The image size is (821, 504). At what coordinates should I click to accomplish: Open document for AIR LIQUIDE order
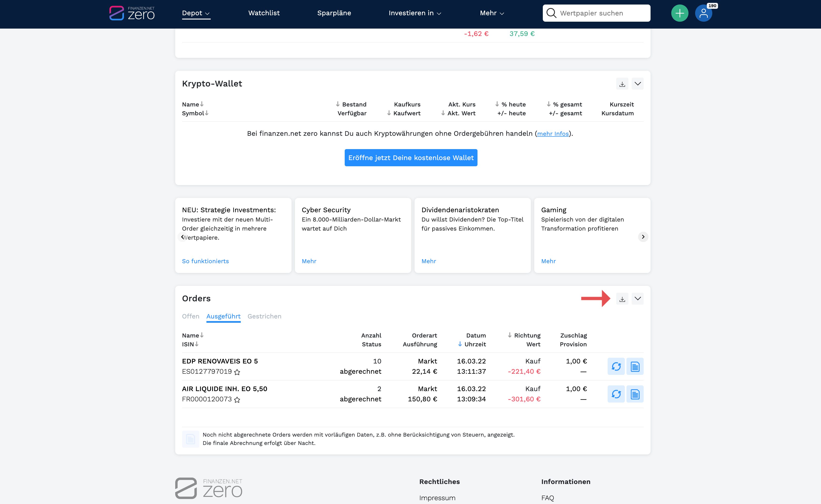click(635, 394)
